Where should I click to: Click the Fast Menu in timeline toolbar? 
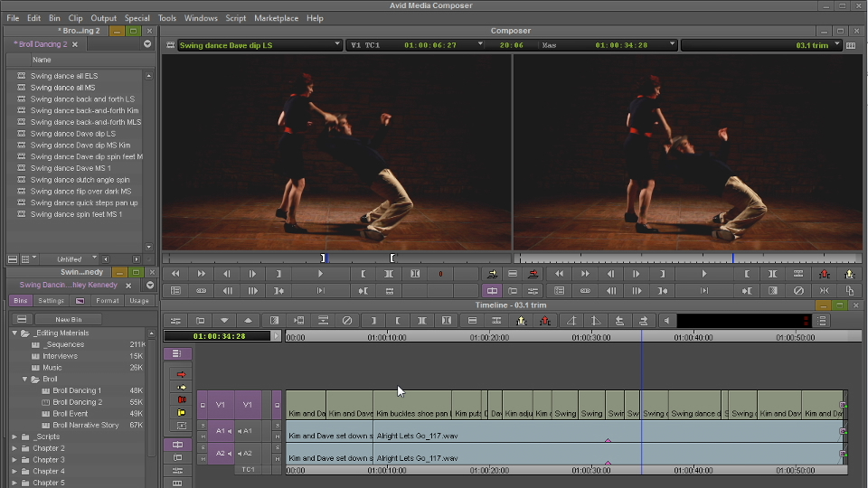coord(822,321)
